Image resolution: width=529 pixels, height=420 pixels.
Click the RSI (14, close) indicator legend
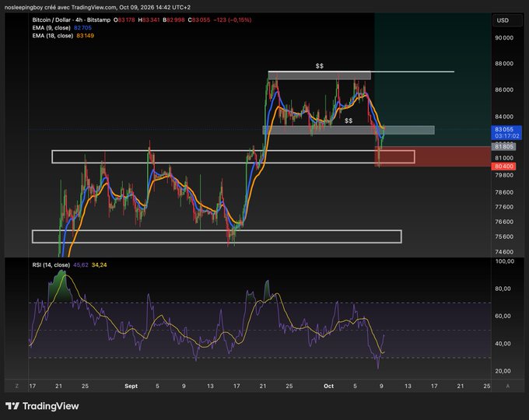[51, 264]
